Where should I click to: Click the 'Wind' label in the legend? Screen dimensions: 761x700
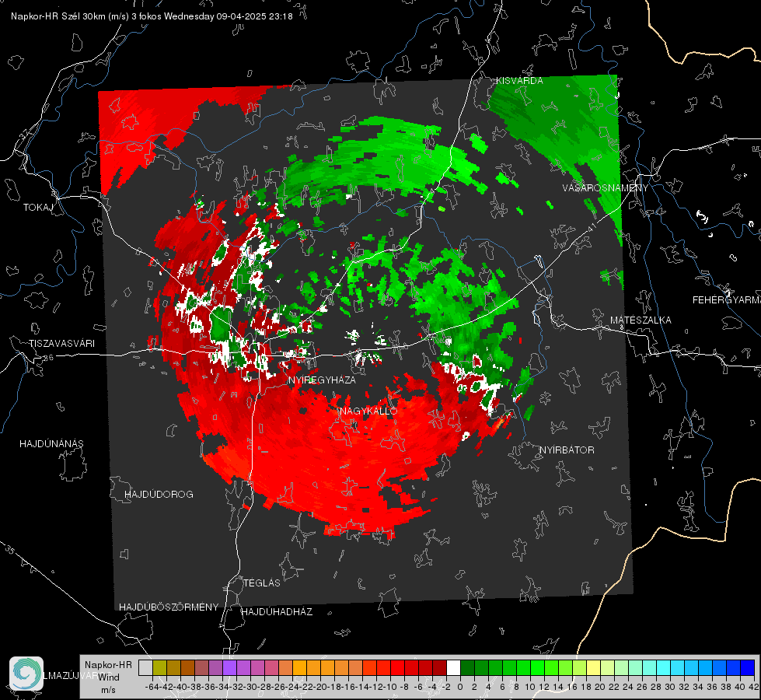coord(109,677)
